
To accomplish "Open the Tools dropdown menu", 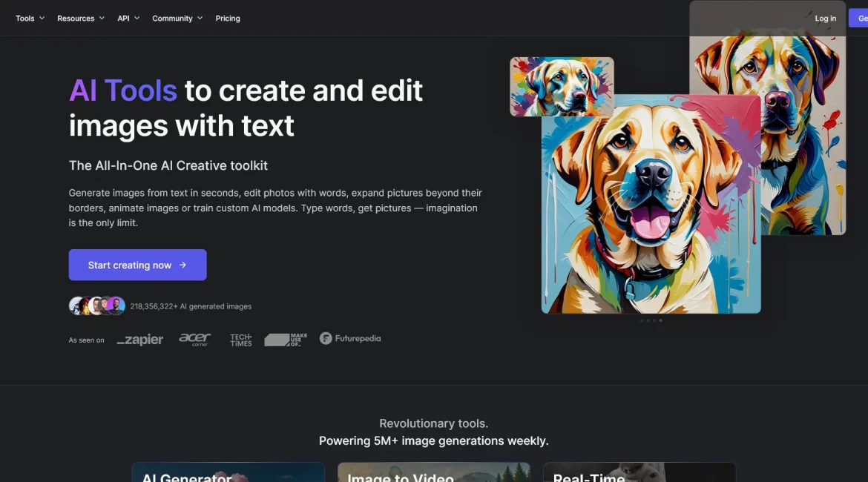I will point(30,19).
